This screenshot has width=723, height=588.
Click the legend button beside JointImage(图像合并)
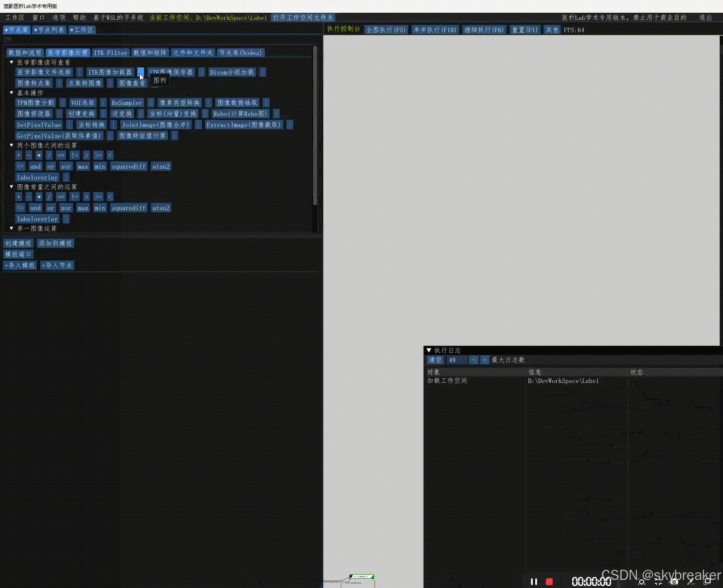[x=198, y=125]
